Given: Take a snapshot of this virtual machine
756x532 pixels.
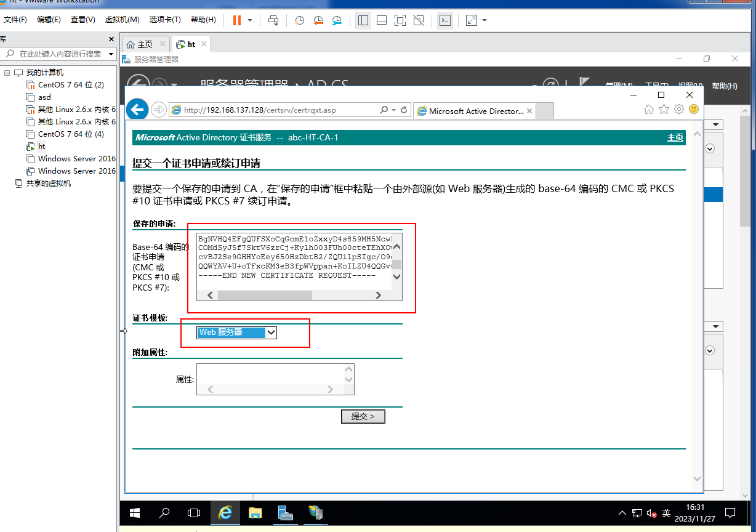Looking at the screenshot, I should point(299,20).
